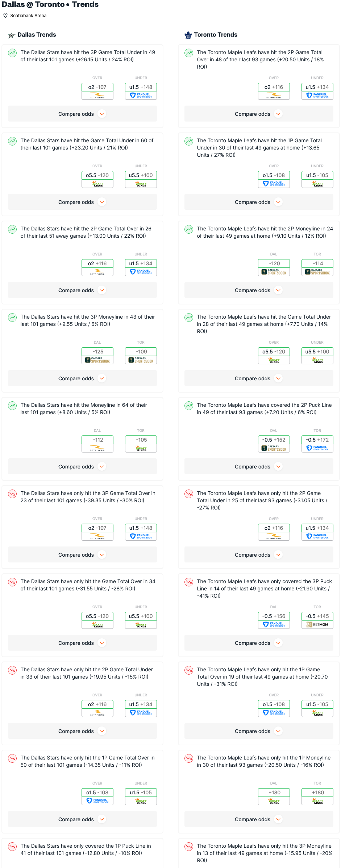
Task: Open Compare odds chevron for Dallas Moneyline trend
Action: pyautogui.click(x=102, y=467)
